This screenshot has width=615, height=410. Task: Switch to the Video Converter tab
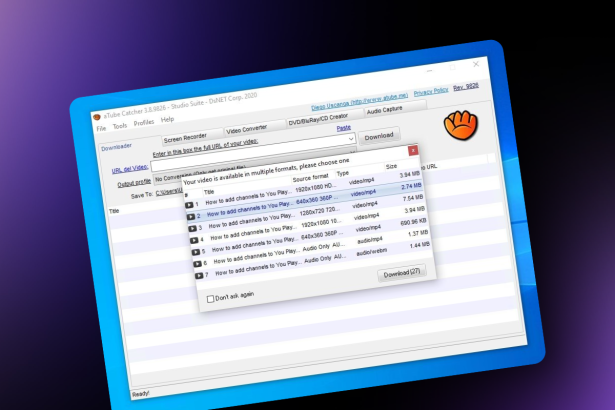pyautogui.click(x=255, y=128)
